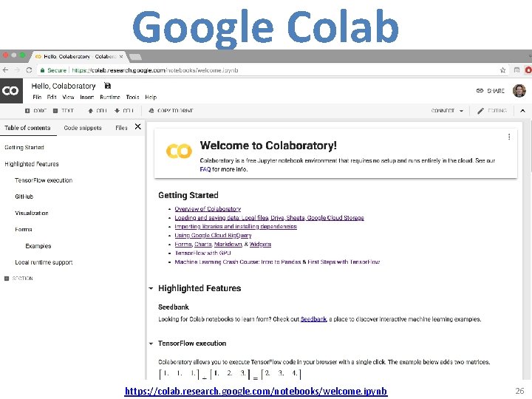The width and height of the screenshot is (532, 399).
Task: Go to Examples in the table of contents
Action: (x=38, y=245)
